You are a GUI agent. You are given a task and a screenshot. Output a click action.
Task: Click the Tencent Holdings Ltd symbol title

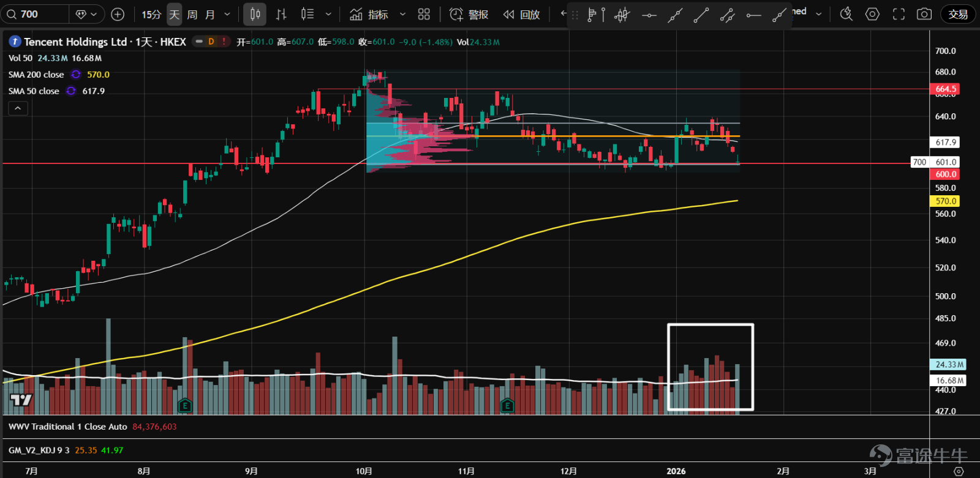coord(75,42)
